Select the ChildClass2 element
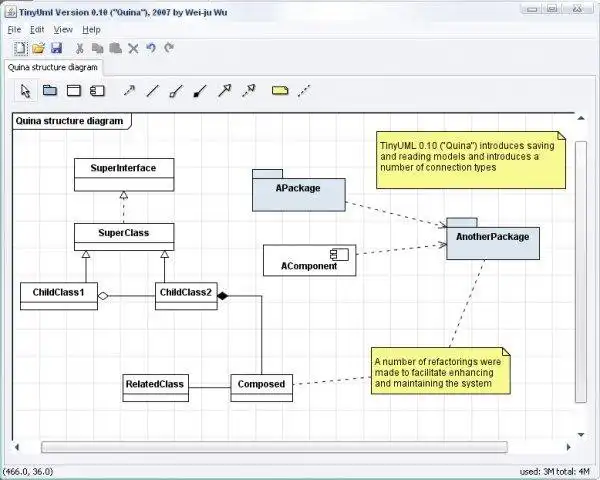 pos(186,296)
